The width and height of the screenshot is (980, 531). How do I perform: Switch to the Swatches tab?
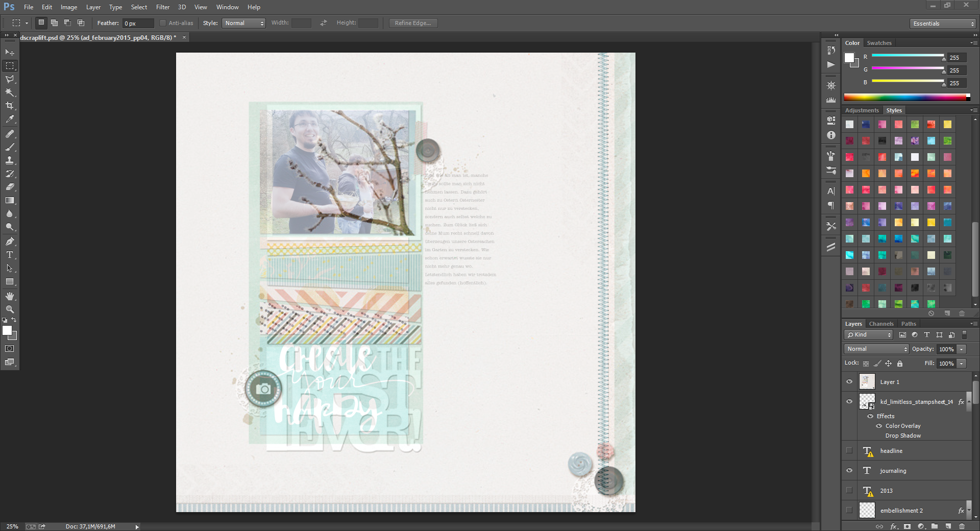pos(879,43)
